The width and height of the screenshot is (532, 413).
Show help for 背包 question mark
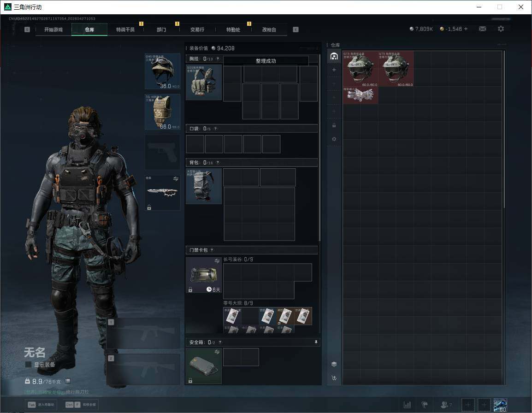218,163
